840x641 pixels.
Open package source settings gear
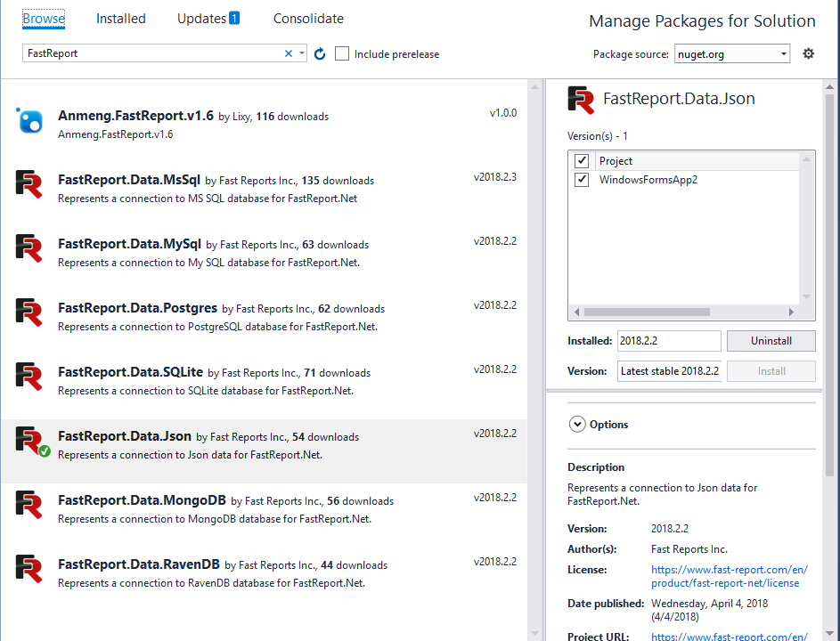point(809,53)
